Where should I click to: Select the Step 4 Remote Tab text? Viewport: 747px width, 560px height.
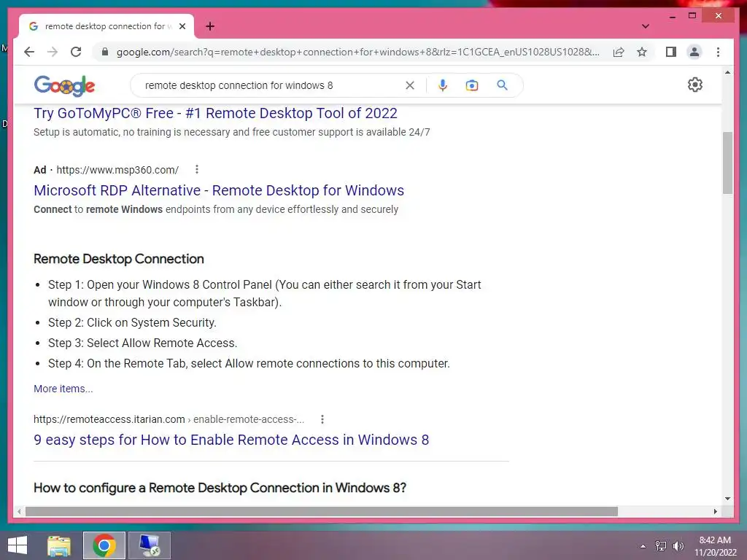[249, 364]
